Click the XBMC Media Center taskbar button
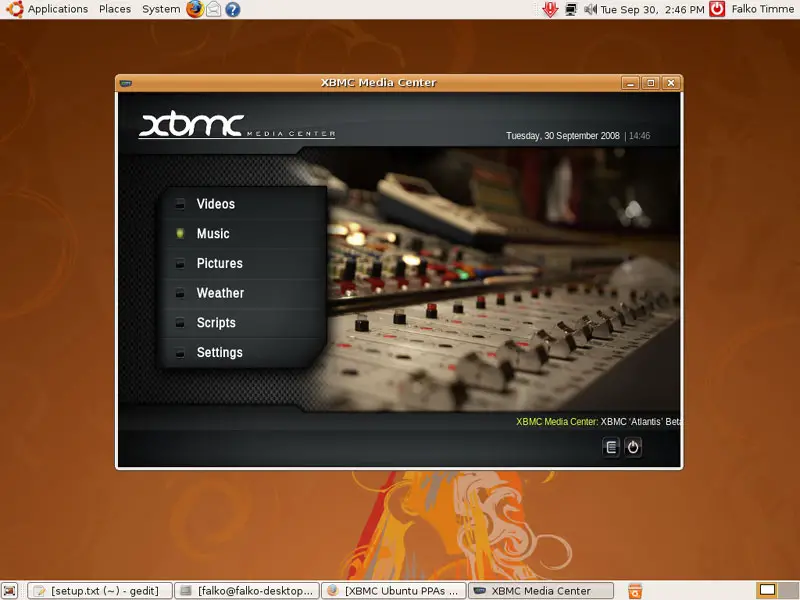This screenshot has width=800, height=600. coord(541,591)
